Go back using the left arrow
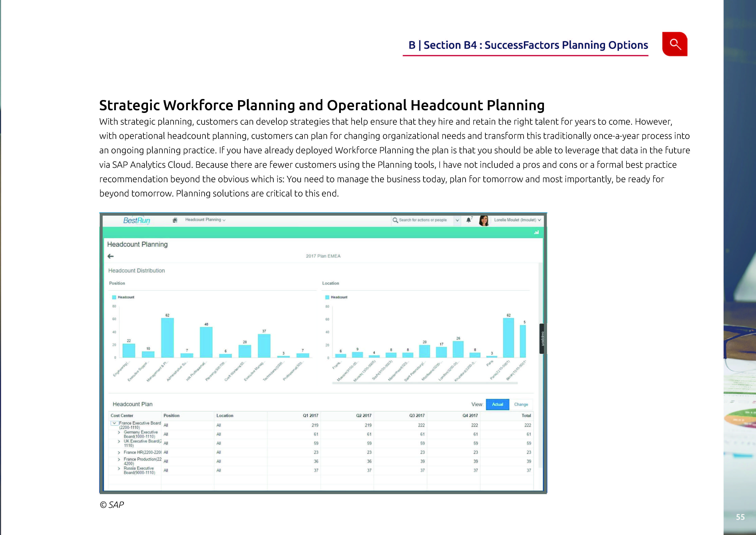The height and width of the screenshot is (535, 756). tap(111, 256)
